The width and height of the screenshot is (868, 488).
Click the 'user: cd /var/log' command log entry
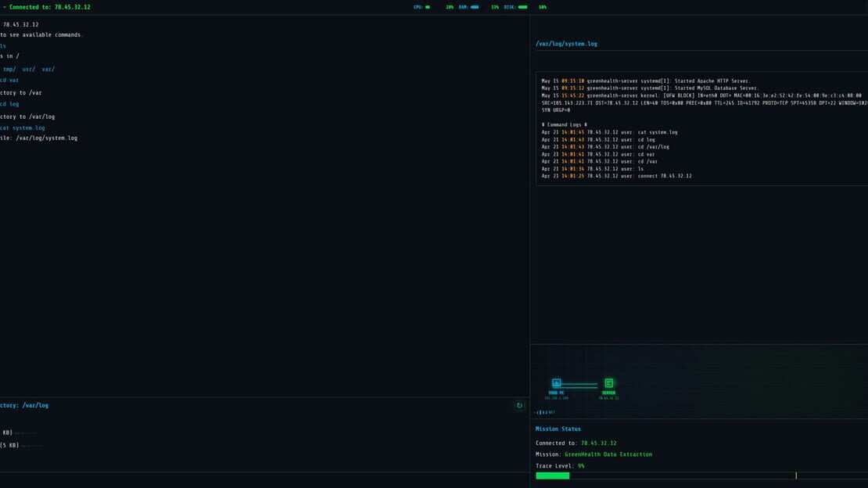coord(605,147)
